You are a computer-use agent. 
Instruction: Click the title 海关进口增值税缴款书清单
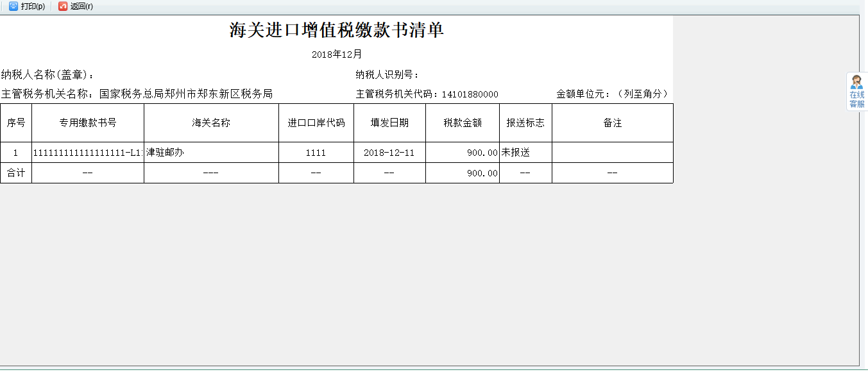pyautogui.click(x=338, y=30)
